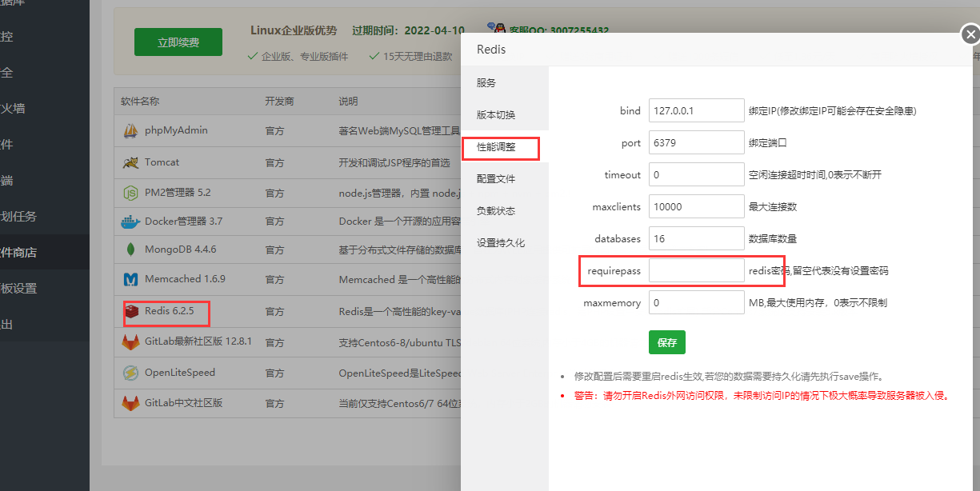Click into the bind IP field
This screenshot has width=980, height=491.
696,111
